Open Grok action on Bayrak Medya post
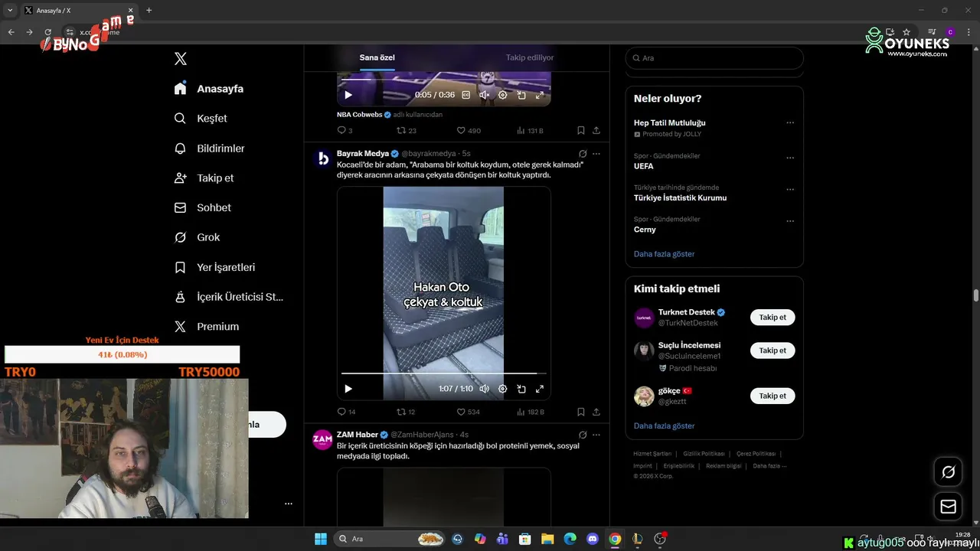The width and height of the screenshot is (980, 551). pyautogui.click(x=583, y=154)
